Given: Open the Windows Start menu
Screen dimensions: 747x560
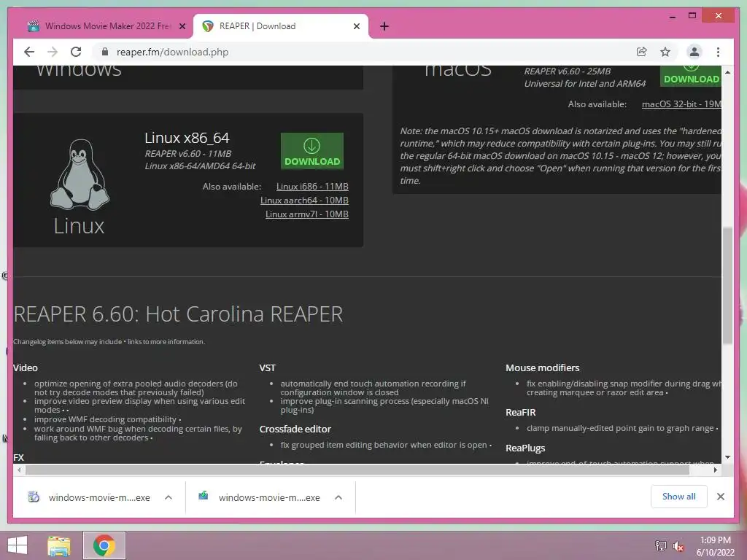Looking at the screenshot, I should 18,545.
